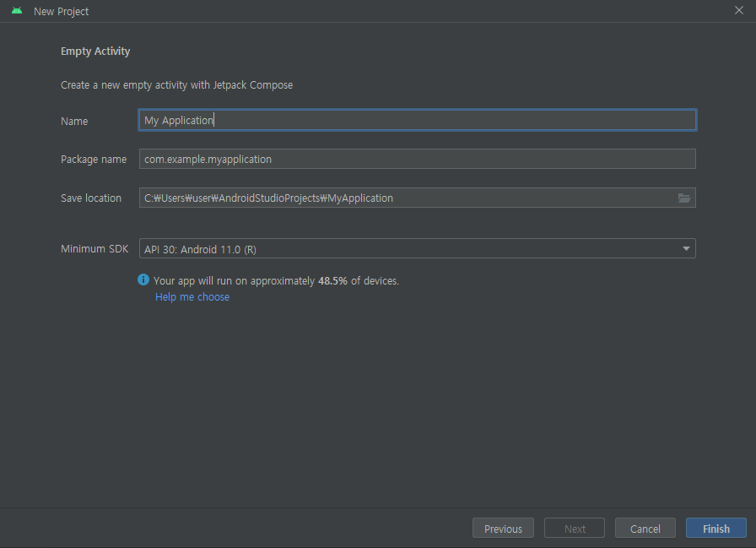This screenshot has width=756, height=548.
Task: Click the Package name label
Action: [94, 160]
